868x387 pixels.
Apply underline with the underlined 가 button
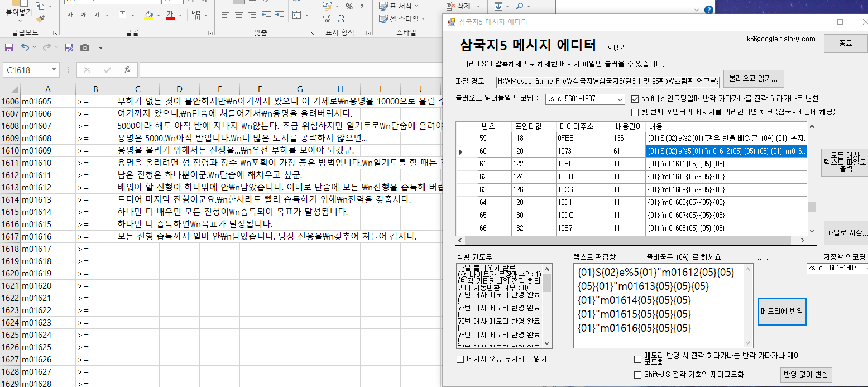tap(97, 15)
